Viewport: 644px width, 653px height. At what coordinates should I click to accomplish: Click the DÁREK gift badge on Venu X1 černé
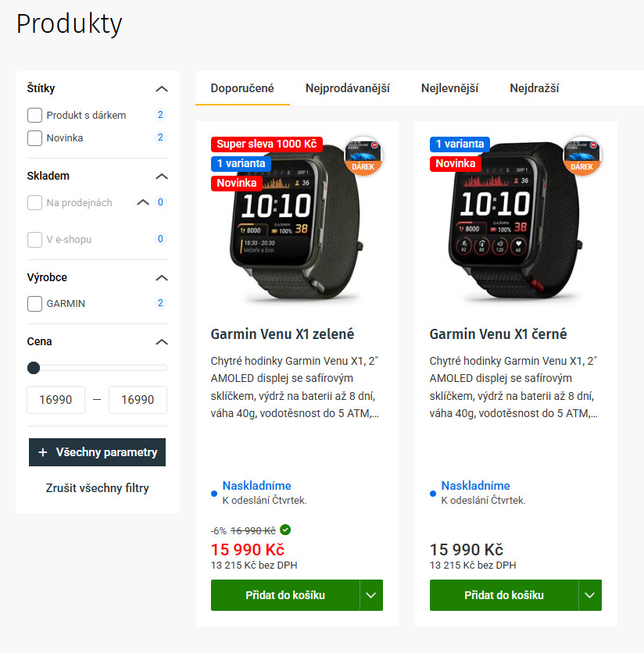pyautogui.click(x=581, y=155)
